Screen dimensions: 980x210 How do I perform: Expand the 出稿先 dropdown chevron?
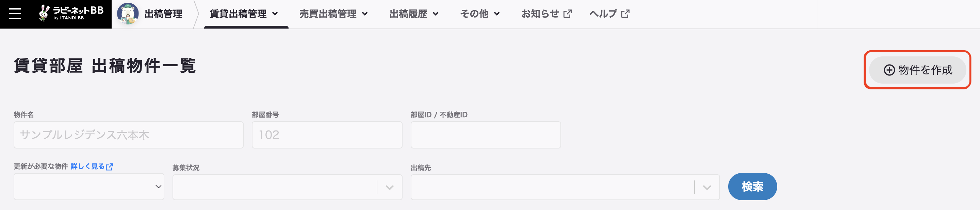point(707,187)
